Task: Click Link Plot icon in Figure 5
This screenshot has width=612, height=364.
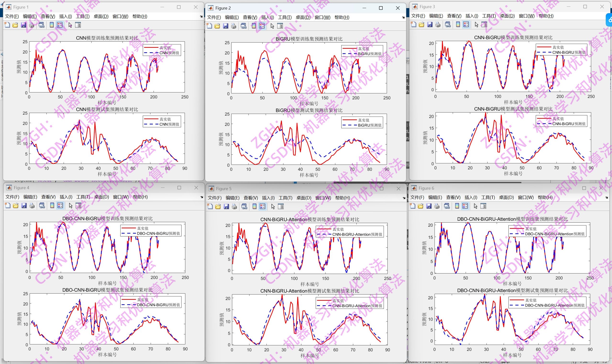Action: 244,207
